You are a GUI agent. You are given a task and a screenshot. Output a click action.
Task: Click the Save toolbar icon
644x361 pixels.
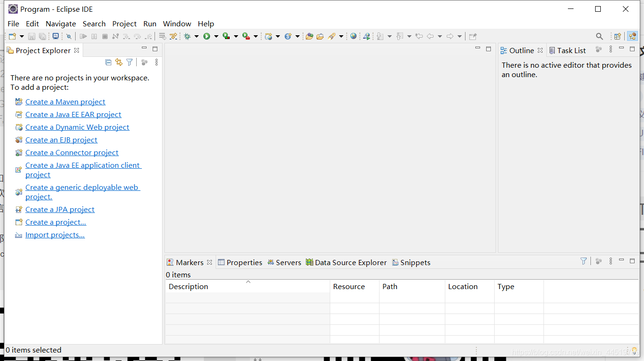coord(32,36)
